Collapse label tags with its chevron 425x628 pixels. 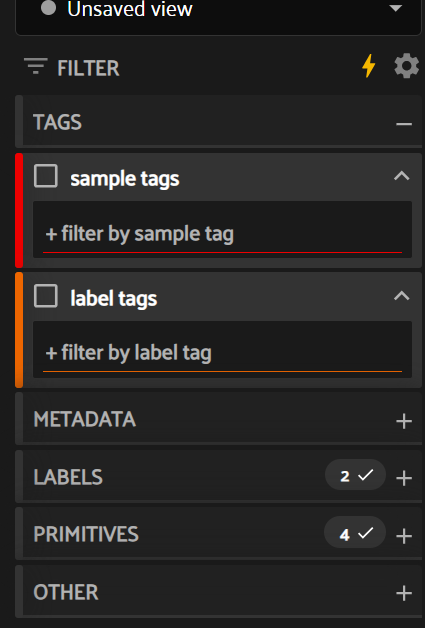(401, 296)
